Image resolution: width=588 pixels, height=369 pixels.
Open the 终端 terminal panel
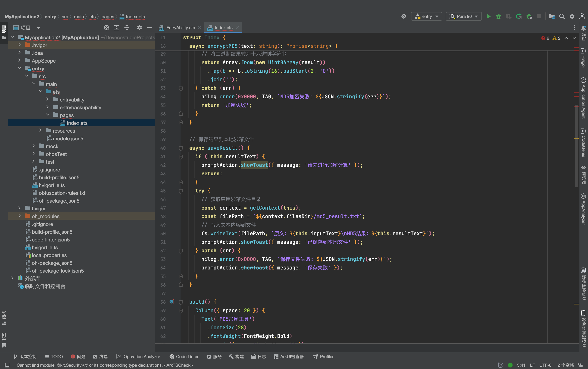pyautogui.click(x=100, y=357)
